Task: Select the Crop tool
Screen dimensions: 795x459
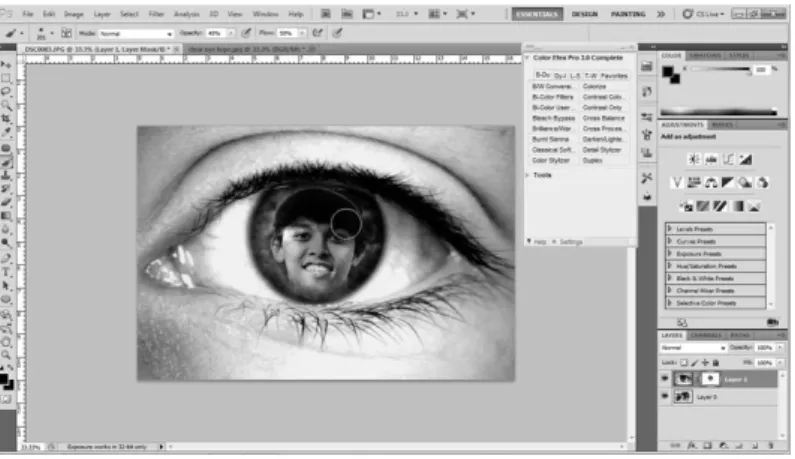Action: (6, 118)
